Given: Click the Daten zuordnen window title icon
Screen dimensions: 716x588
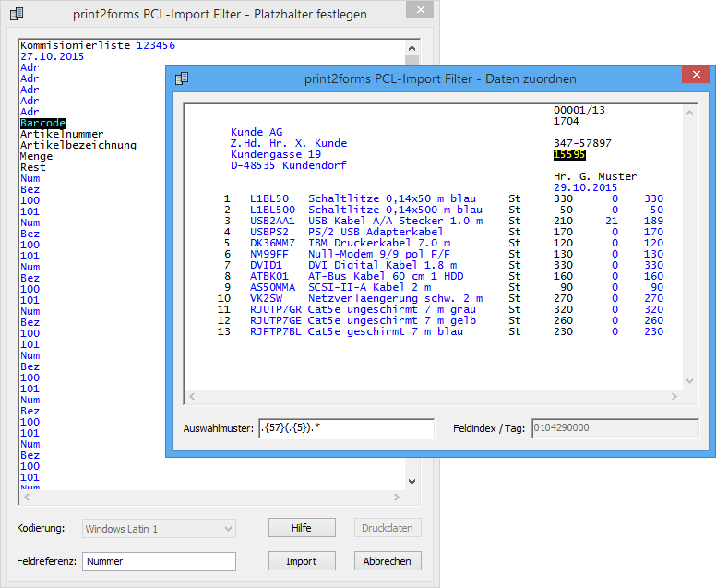Looking at the screenshot, I should pyautogui.click(x=182, y=78).
